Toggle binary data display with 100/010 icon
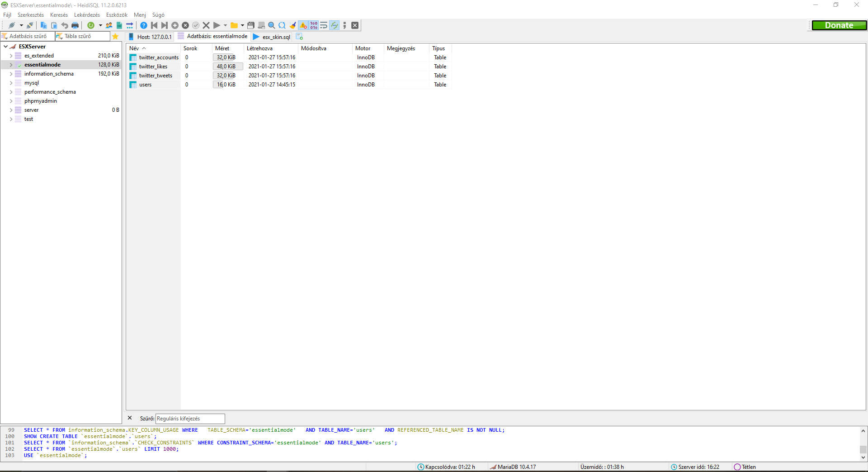The height and width of the screenshot is (472, 868). (x=313, y=25)
